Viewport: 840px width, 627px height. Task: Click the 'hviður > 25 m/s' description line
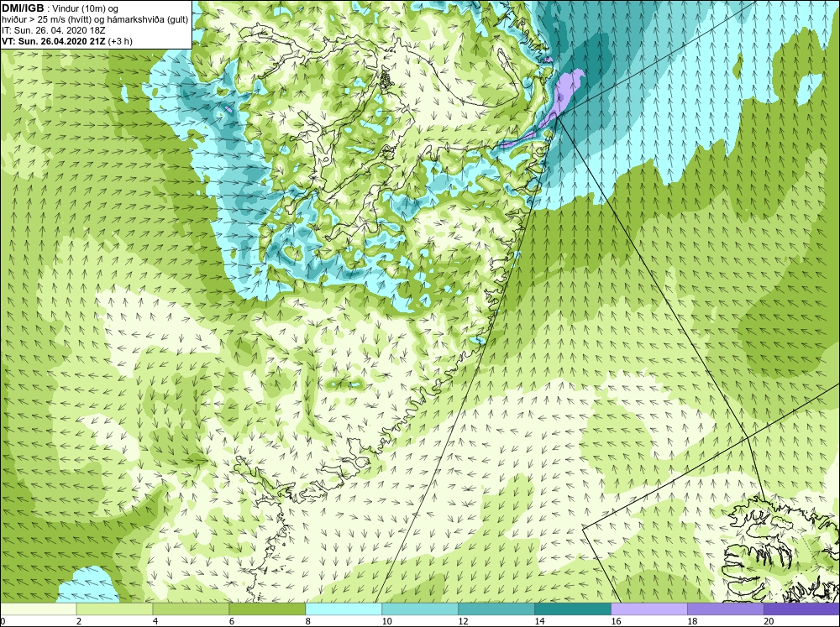[95, 19]
